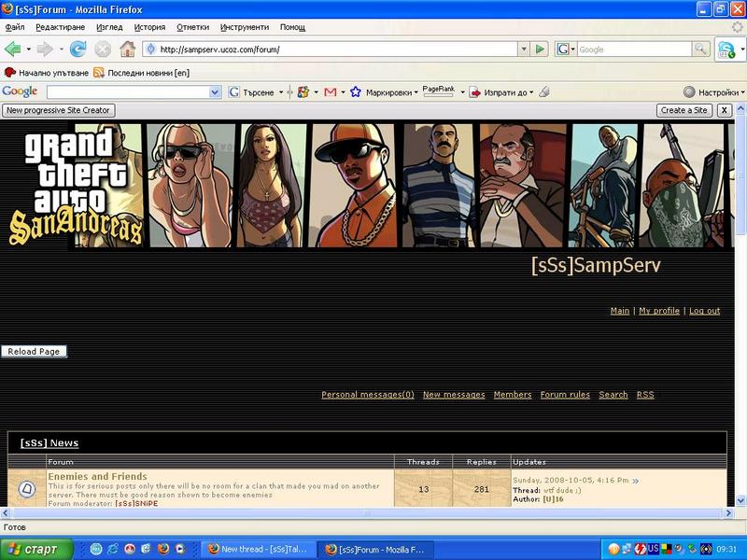Click the greyed-out Stop loading button
Viewport: 747px width, 560px height.
pos(103,49)
